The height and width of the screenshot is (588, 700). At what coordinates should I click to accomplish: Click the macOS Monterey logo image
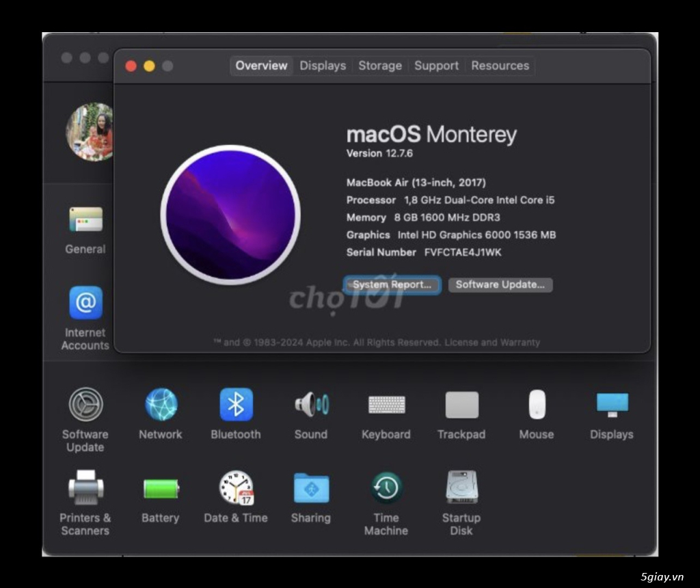tap(230, 215)
